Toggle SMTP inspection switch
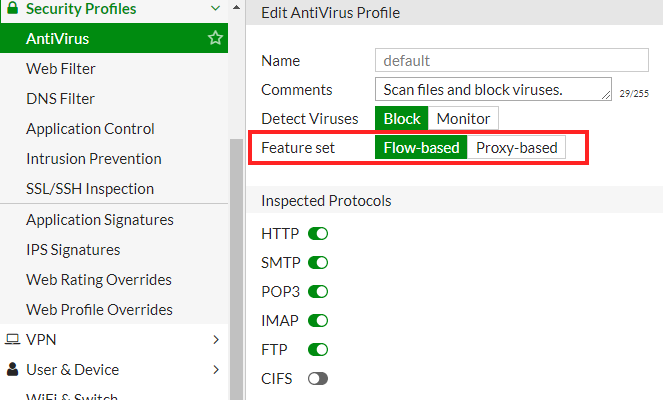 click(318, 263)
